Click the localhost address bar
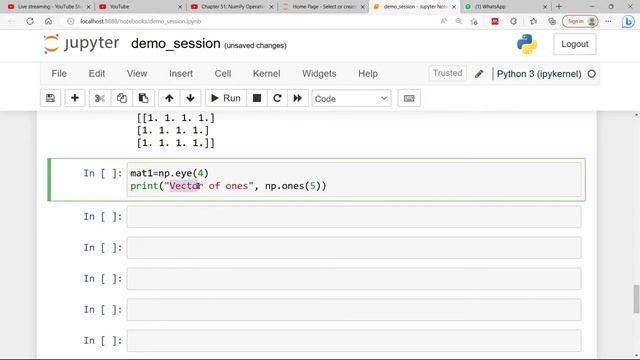 pos(140,21)
